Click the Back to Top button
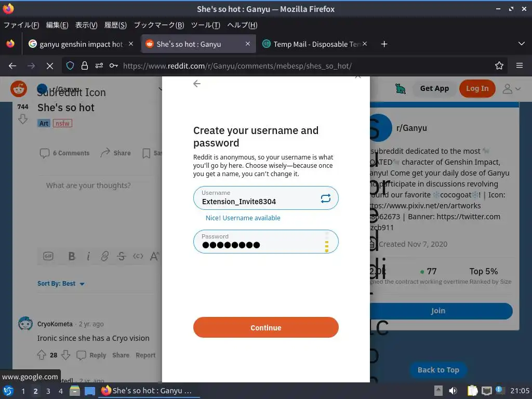This screenshot has width=532, height=399. (x=438, y=370)
